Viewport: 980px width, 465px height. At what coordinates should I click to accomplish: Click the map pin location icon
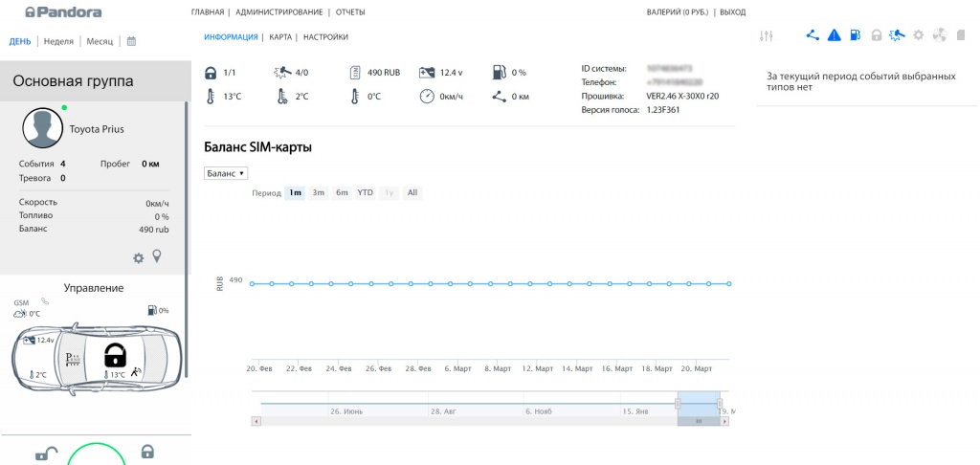coord(157,256)
